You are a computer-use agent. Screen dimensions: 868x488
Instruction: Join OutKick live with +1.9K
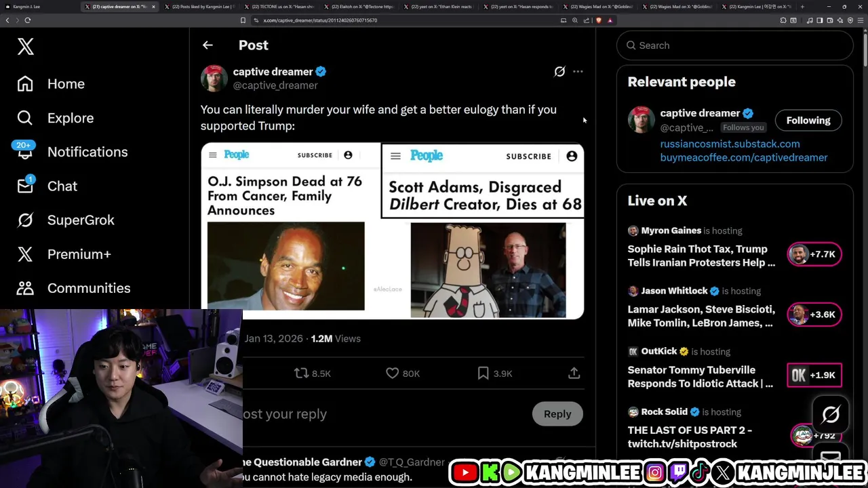click(x=814, y=375)
